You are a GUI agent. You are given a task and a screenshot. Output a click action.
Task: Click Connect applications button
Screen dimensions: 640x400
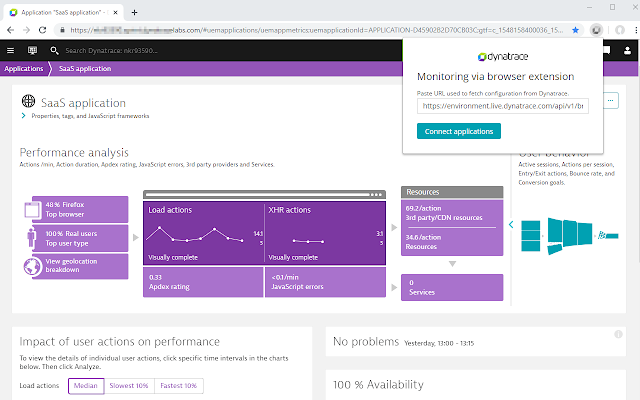pos(459,131)
